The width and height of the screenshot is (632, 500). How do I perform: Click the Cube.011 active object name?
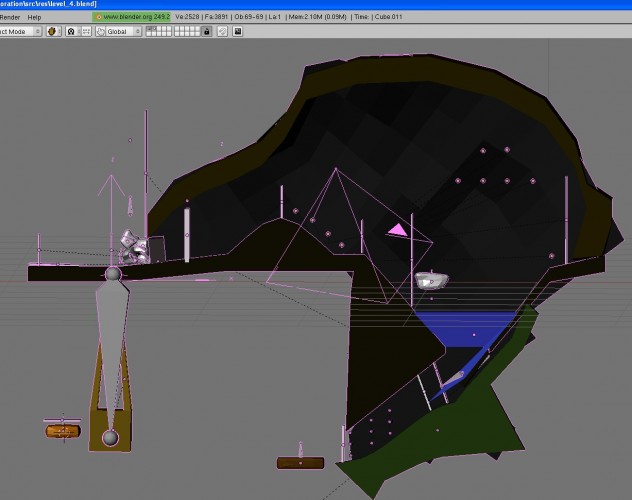point(389,17)
